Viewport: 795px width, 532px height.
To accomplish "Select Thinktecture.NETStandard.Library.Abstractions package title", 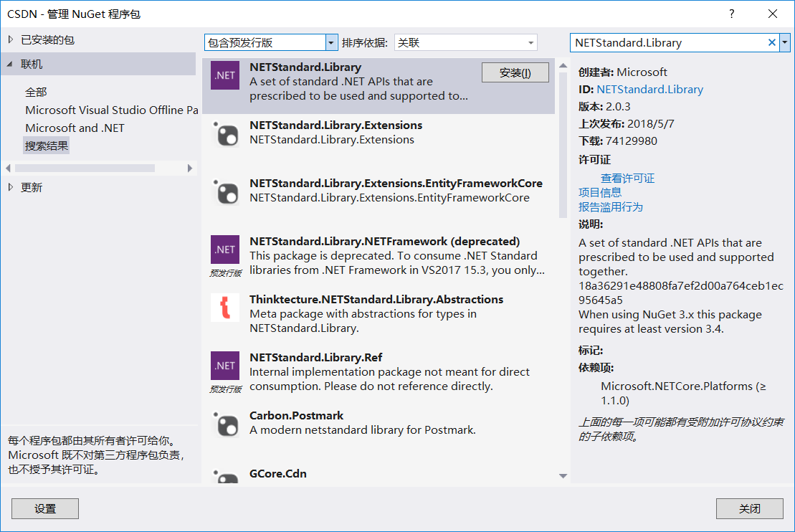I will 376,299.
